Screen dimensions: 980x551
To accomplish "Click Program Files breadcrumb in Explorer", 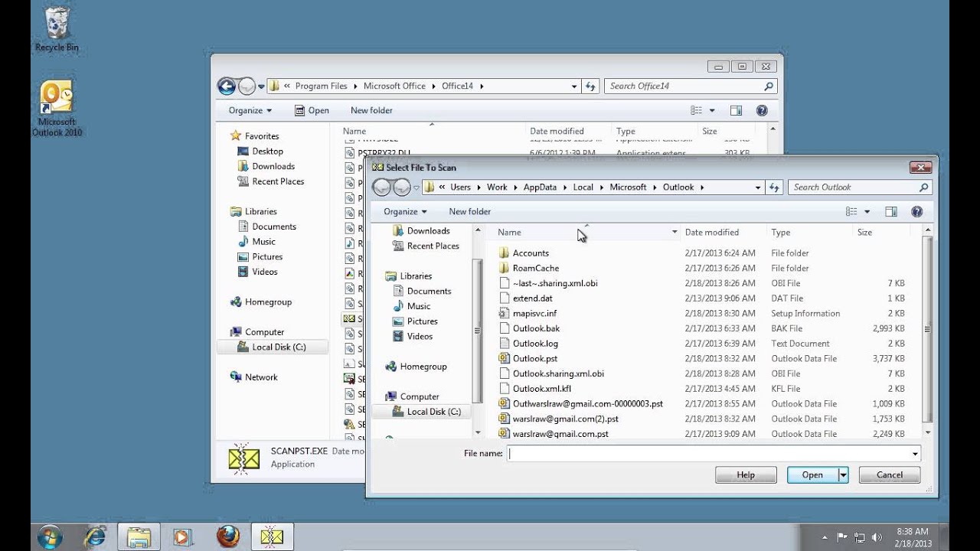I will [x=321, y=86].
